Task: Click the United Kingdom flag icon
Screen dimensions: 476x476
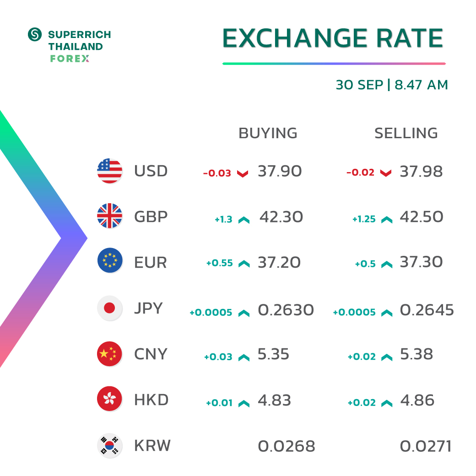Action: tap(109, 216)
